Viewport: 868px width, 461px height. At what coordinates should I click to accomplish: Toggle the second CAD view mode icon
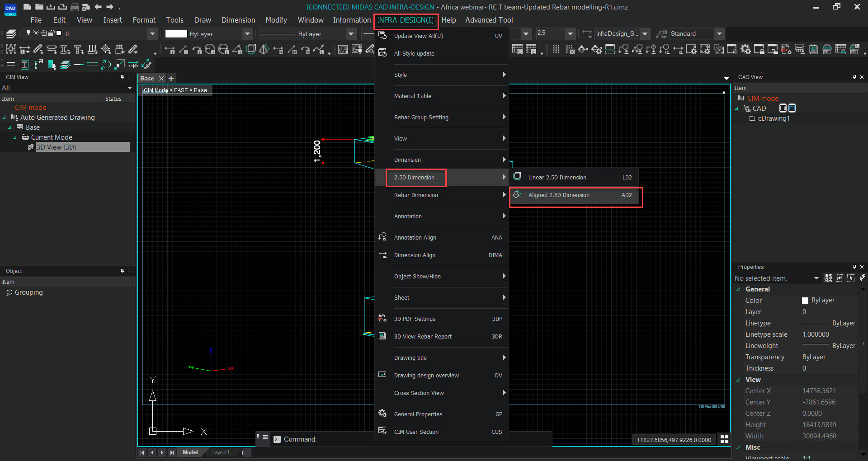[792, 108]
